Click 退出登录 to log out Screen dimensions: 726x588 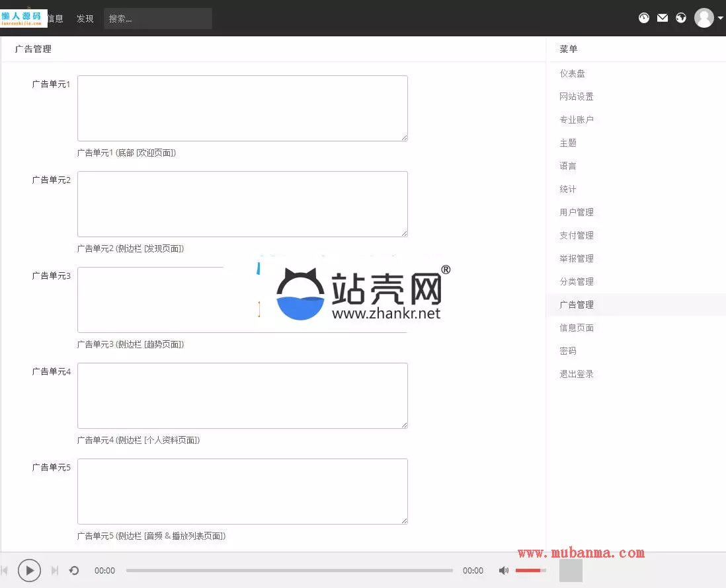[577, 374]
